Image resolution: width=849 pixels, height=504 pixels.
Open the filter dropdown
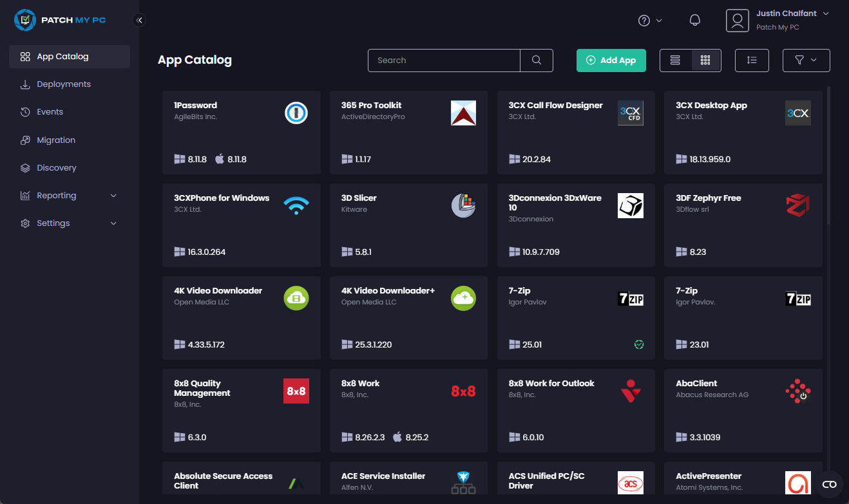point(806,60)
